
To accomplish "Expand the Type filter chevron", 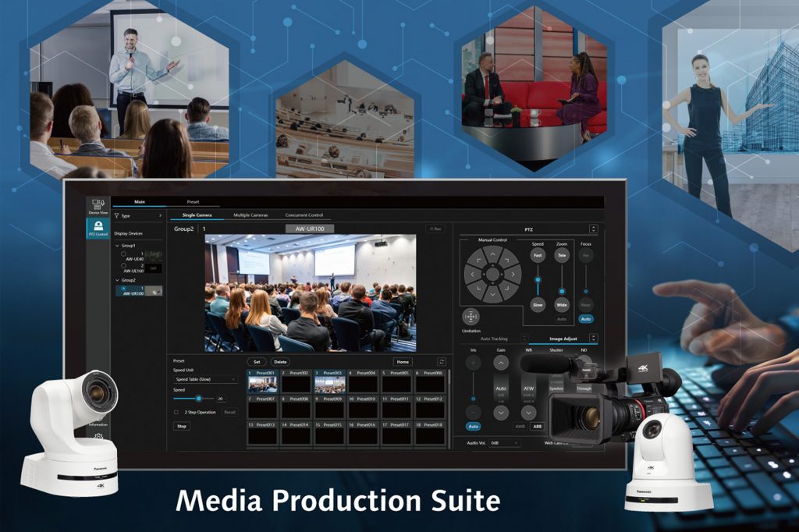I will [160, 215].
